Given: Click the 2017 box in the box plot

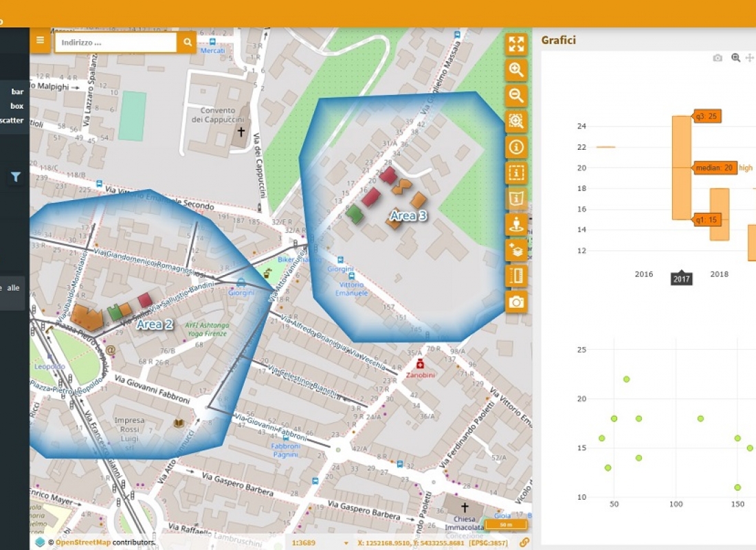Looking at the screenshot, I should pyautogui.click(x=682, y=168).
